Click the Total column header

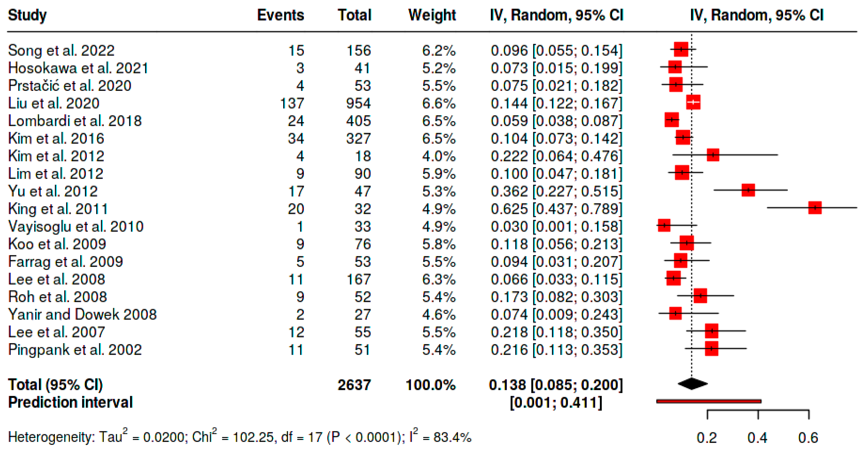(x=354, y=15)
